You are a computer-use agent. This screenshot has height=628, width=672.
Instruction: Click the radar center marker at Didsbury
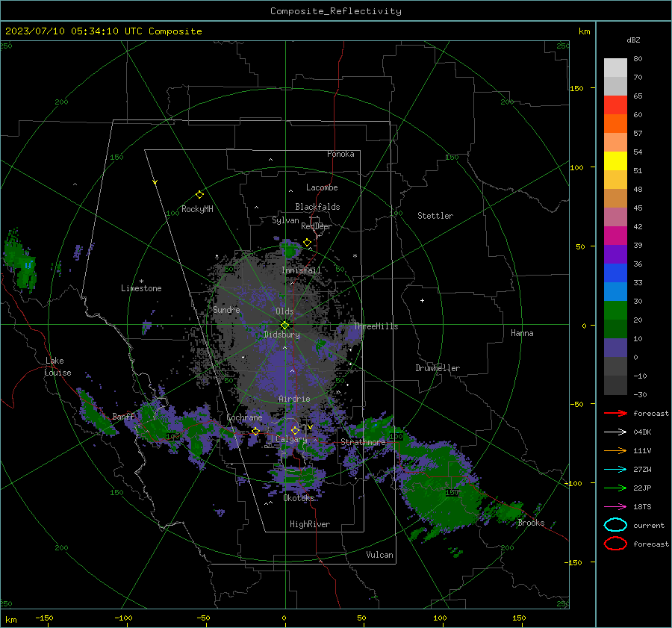(285, 325)
